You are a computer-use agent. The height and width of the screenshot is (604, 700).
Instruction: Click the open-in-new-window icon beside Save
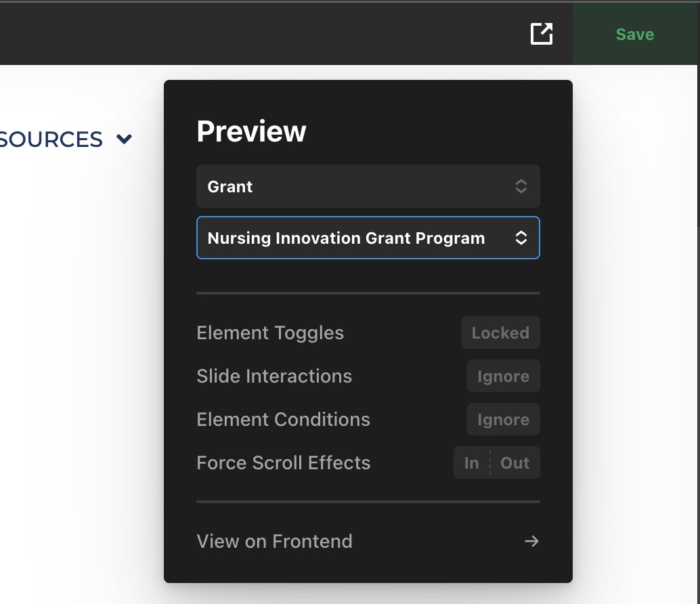542,34
